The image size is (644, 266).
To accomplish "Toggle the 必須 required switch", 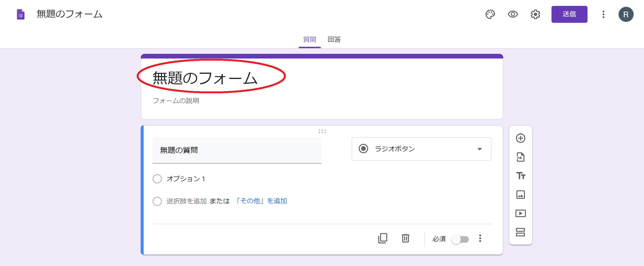I will 460,239.
